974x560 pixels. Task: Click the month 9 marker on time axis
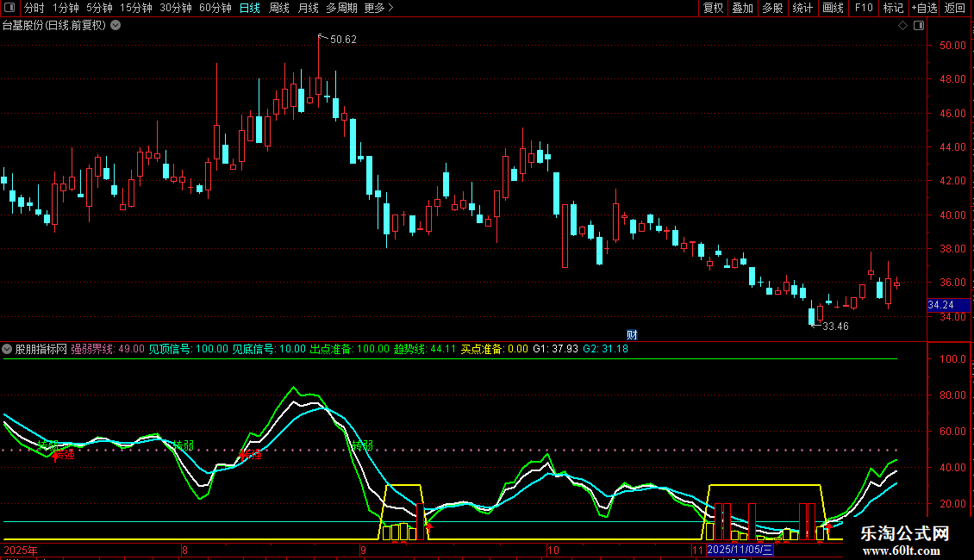click(x=364, y=550)
